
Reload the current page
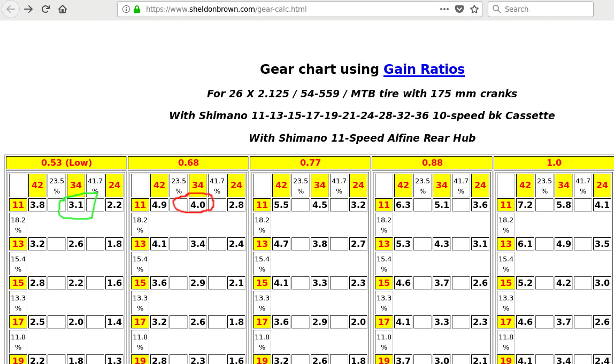click(x=45, y=9)
